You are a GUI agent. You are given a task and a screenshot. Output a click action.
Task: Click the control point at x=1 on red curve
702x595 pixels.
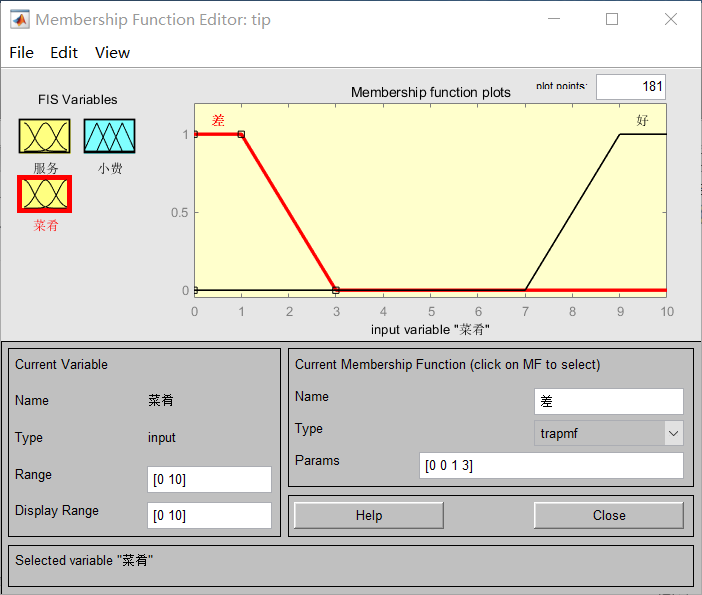tap(241, 134)
